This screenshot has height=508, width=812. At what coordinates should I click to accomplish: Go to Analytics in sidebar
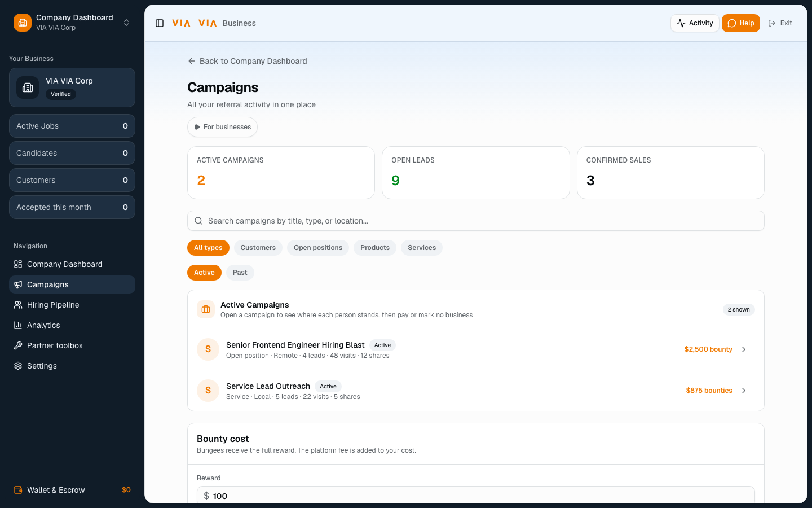point(72,325)
